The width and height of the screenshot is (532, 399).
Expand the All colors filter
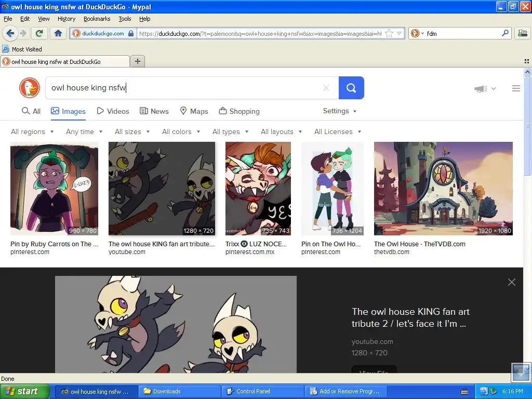pyautogui.click(x=181, y=131)
